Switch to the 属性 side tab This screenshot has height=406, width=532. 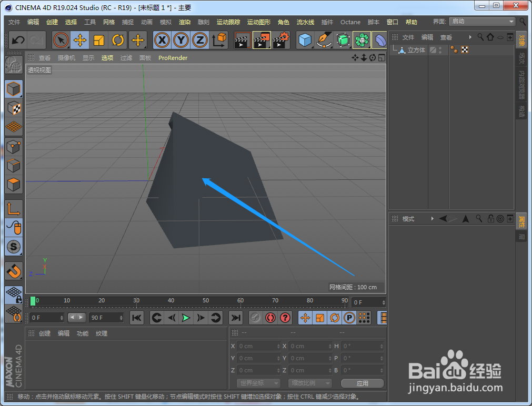tap(522, 222)
